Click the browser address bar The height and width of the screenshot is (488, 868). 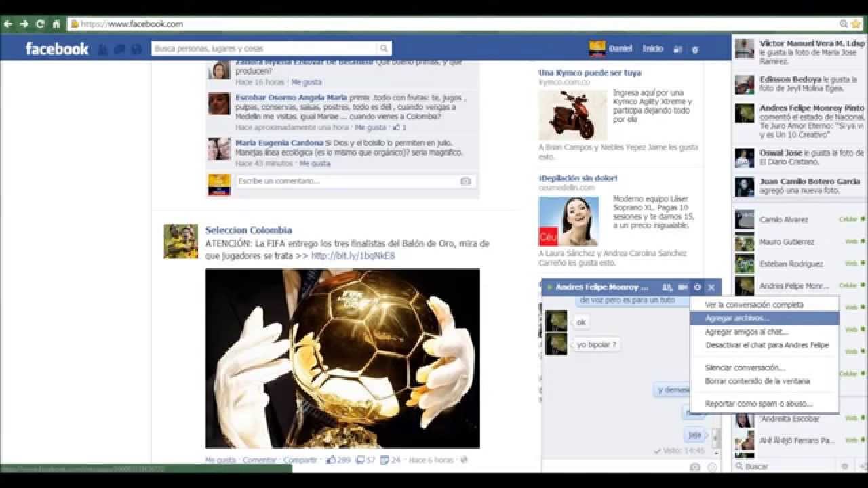coord(453,24)
